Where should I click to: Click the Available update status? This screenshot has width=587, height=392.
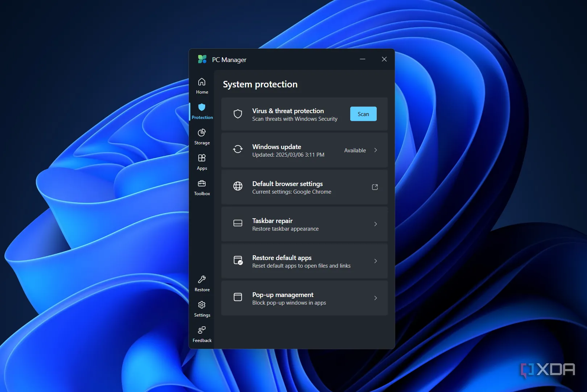pyautogui.click(x=355, y=150)
